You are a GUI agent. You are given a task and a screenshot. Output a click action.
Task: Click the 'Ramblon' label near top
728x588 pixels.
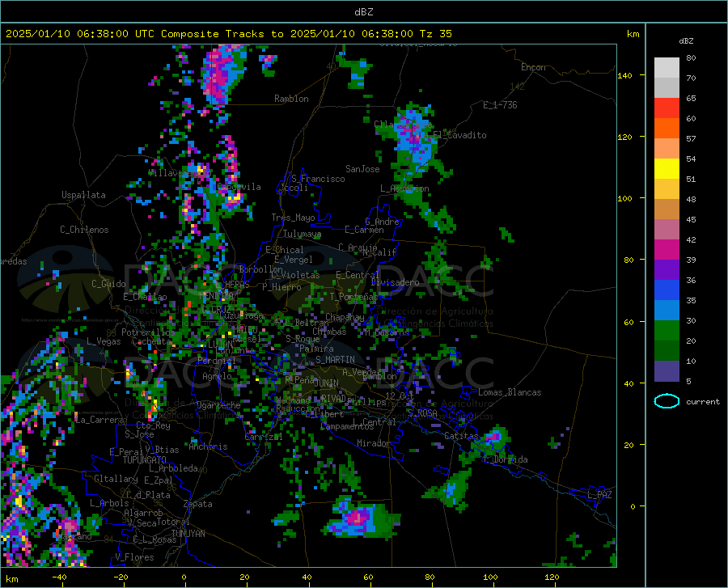click(291, 99)
